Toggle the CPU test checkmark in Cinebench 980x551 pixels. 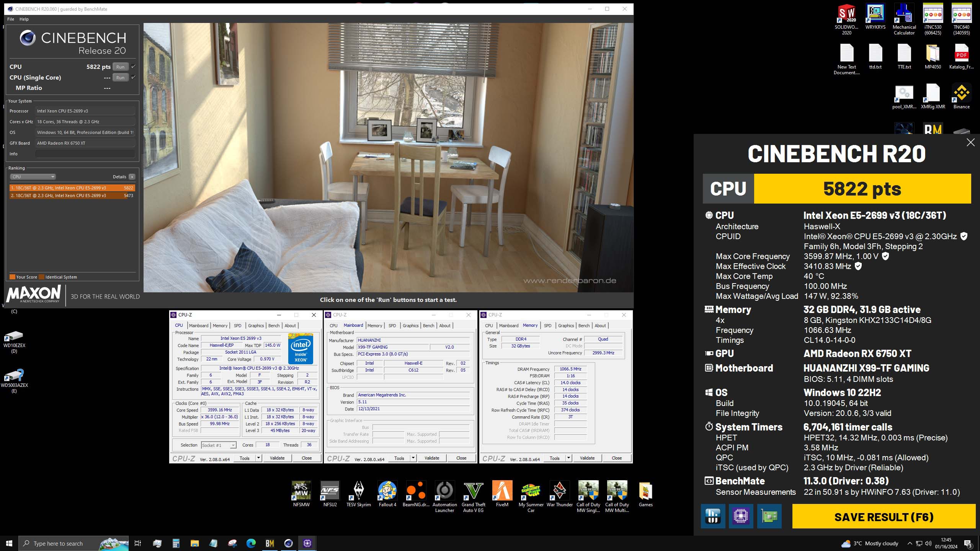point(133,67)
